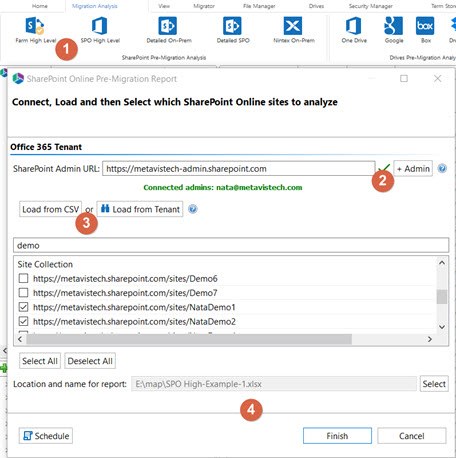Launch SPO High Level report
The height and width of the screenshot is (458, 456).
[100, 31]
